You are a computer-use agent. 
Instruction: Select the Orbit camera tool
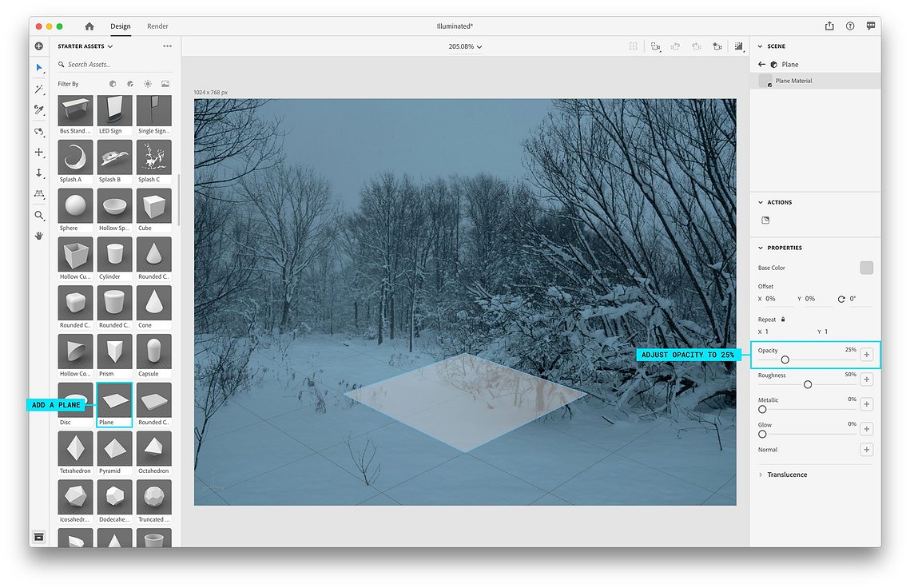(x=39, y=132)
